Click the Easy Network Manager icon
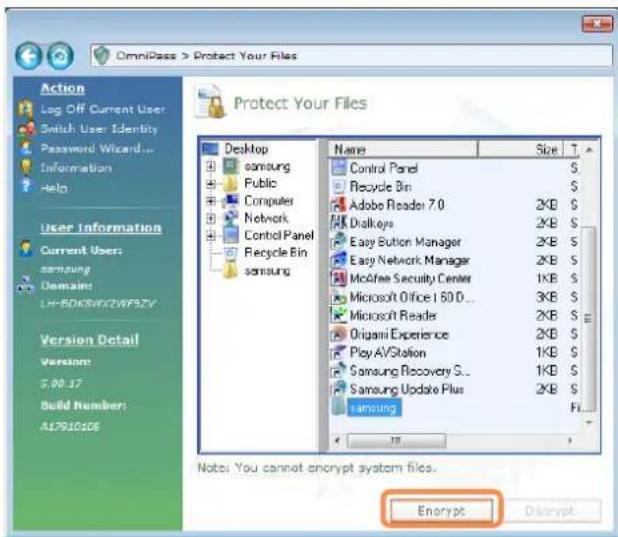This screenshot has width=618, height=537. 338,260
